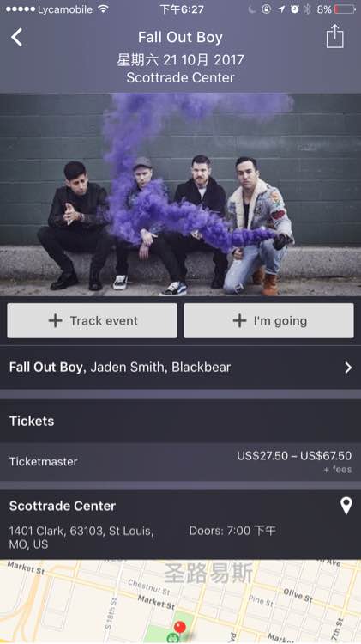The width and height of the screenshot is (361, 644).
Task: Open the share icon
Action: tap(334, 36)
